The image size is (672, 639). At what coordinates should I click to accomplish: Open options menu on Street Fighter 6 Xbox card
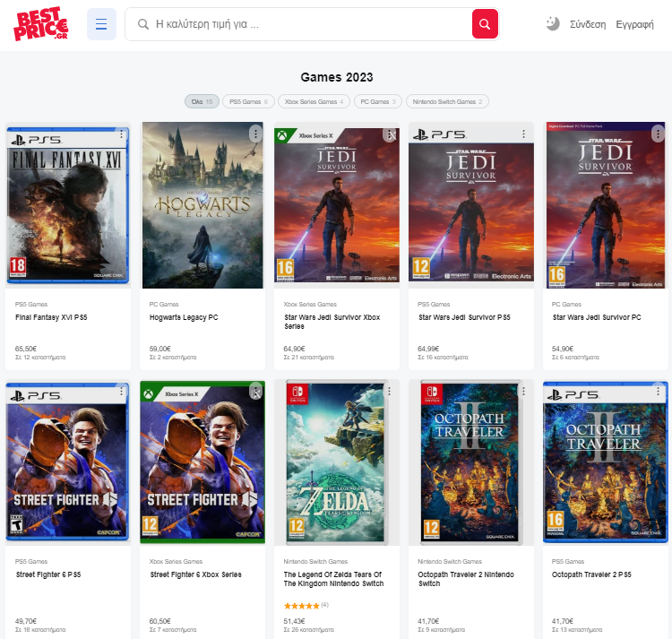255,391
